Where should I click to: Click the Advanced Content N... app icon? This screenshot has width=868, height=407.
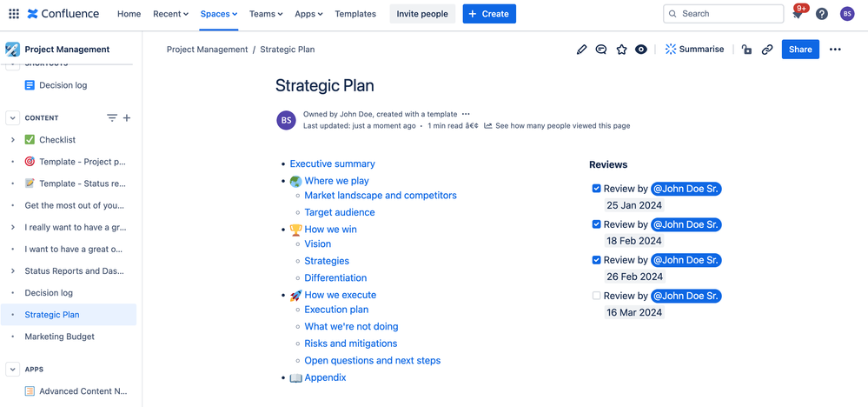coord(30,391)
